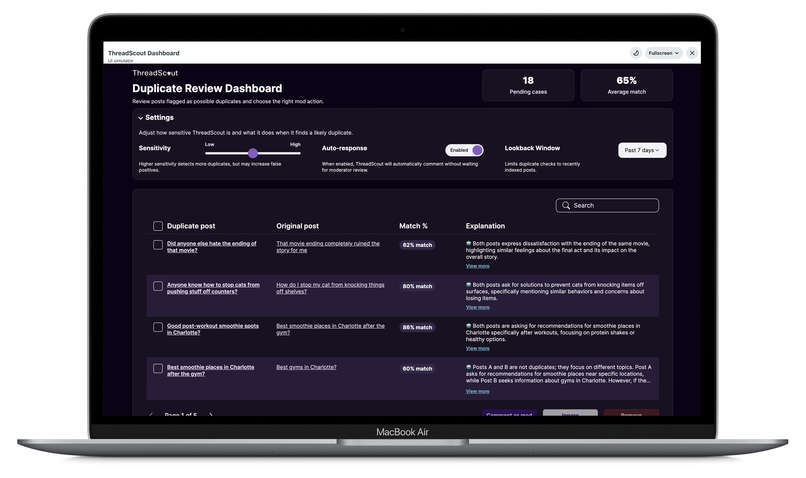Click the 65% Average match card
Screen dimensions: 806x478
click(627, 85)
